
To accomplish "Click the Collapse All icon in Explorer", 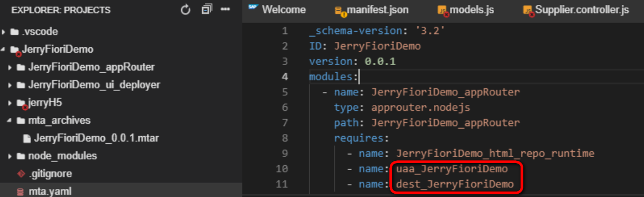I will pyautogui.click(x=207, y=10).
